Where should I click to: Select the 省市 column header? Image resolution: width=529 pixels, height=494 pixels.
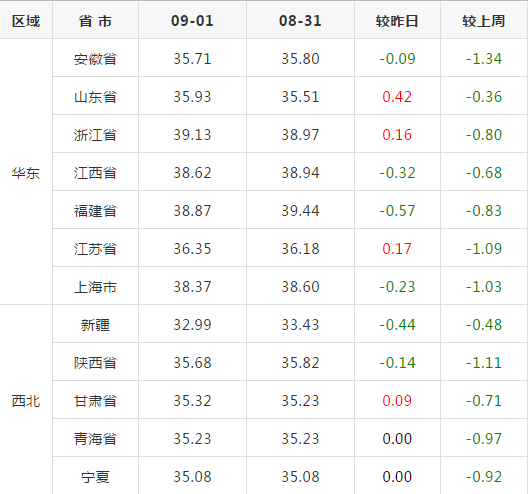coord(95,21)
